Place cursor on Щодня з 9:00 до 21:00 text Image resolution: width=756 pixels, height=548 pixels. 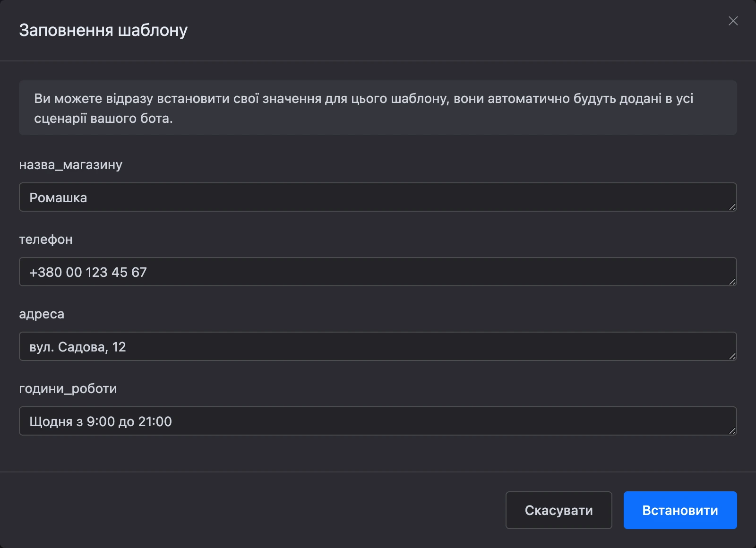tap(101, 421)
